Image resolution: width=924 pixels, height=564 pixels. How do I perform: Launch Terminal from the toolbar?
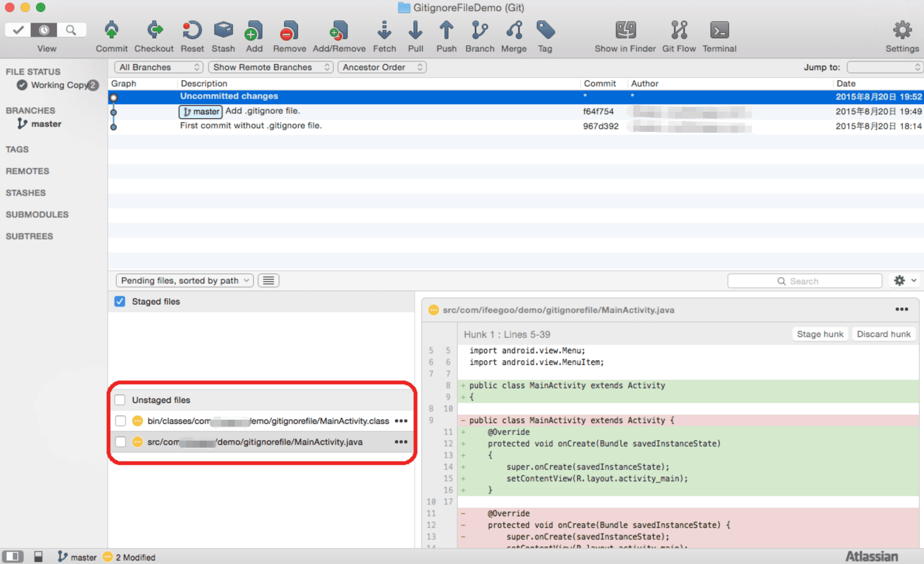tap(719, 30)
